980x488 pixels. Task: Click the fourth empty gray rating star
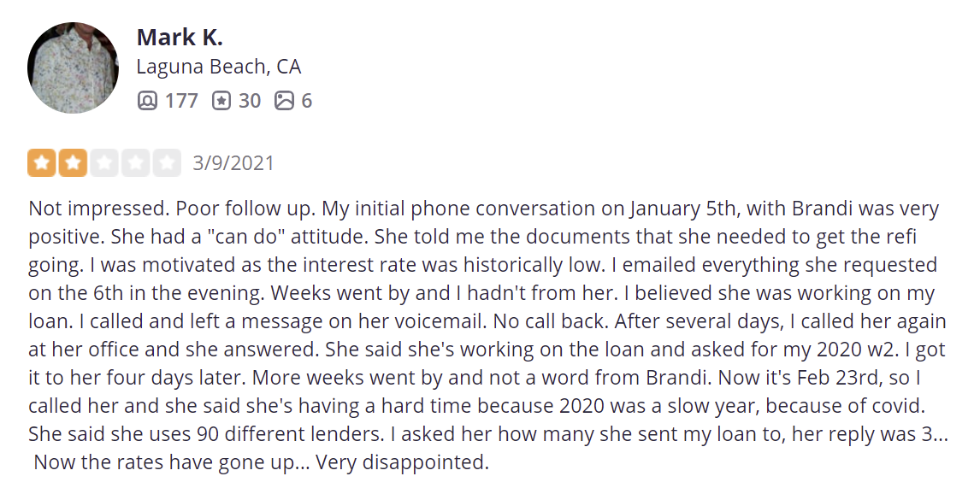point(135,162)
